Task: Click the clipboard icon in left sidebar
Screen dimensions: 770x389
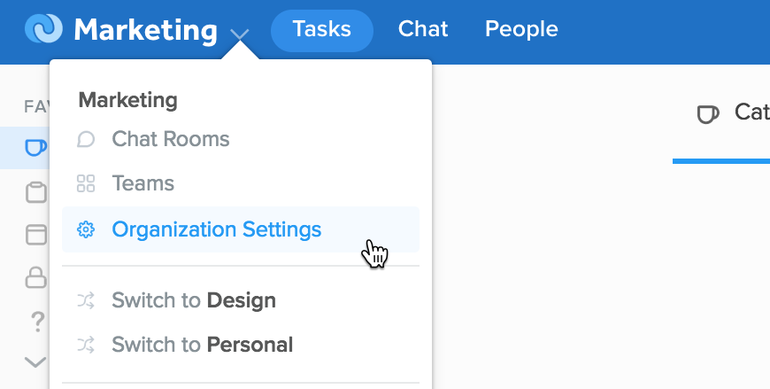Action: 36,192
